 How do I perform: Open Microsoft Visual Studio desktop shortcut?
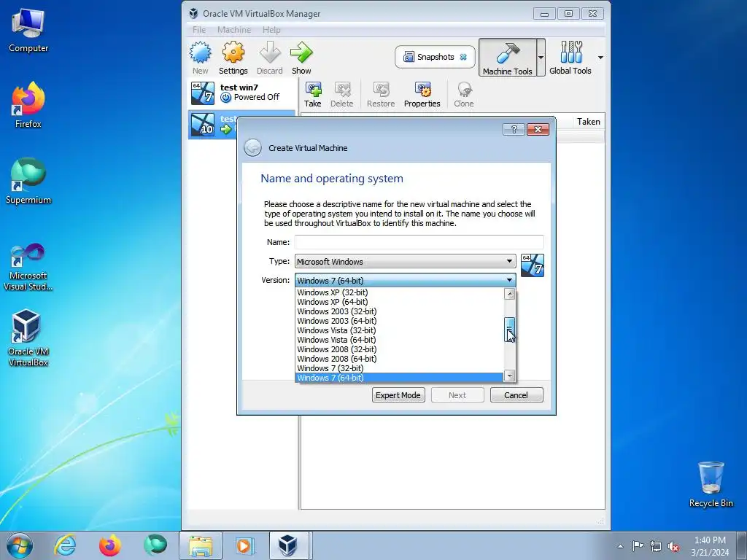(28, 267)
